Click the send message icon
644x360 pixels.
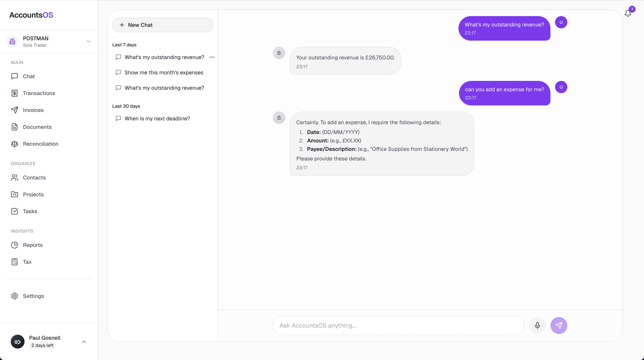(x=559, y=325)
